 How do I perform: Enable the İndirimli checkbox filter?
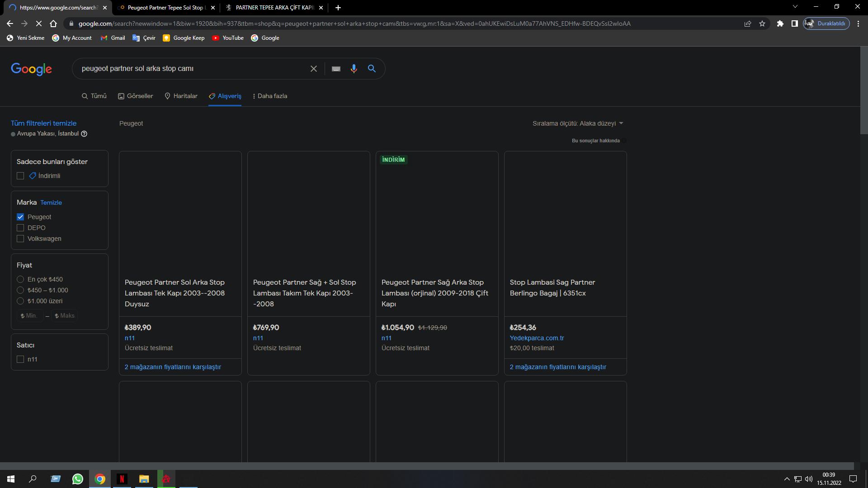pos(20,176)
